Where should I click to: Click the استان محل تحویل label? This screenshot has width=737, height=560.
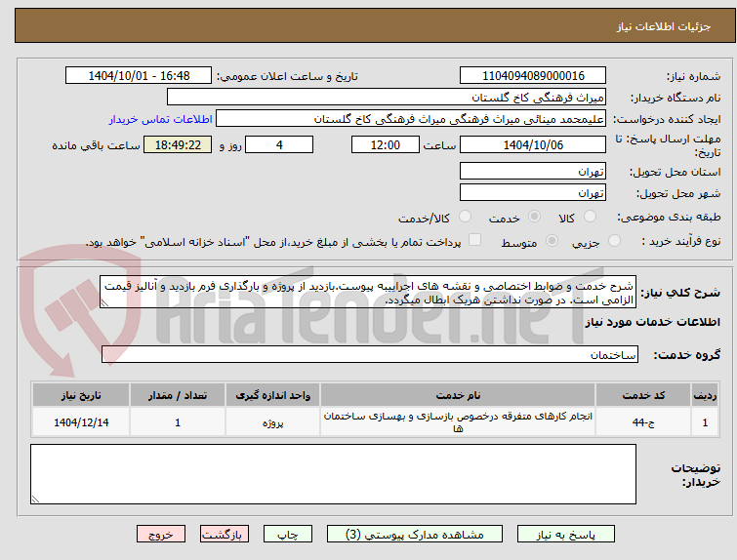pyautogui.click(x=675, y=172)
